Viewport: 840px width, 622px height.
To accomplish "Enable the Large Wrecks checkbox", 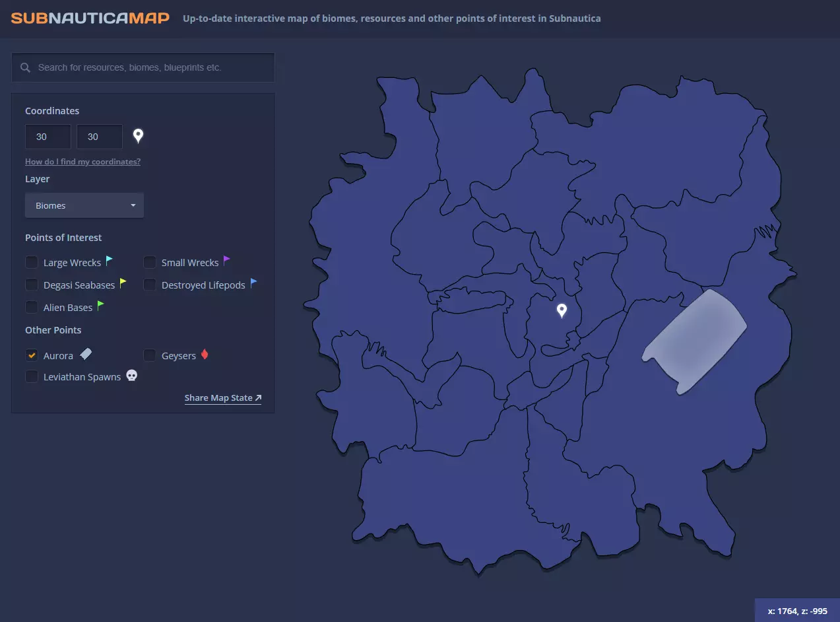I will coord(32,263).
